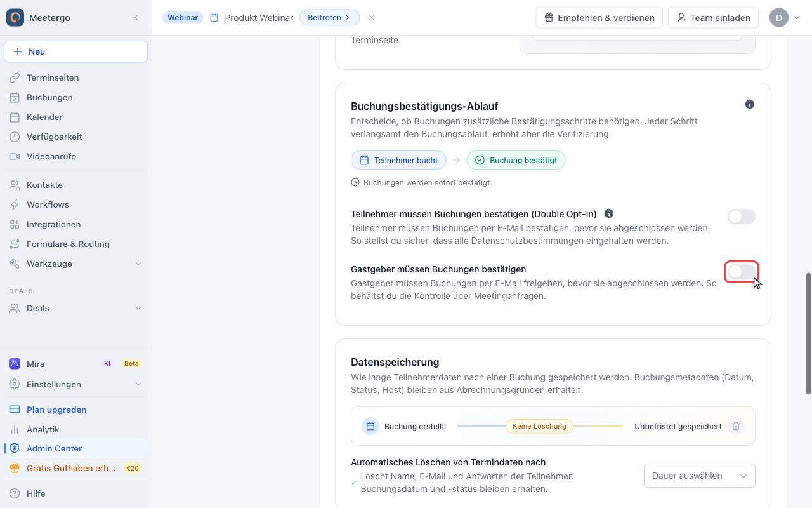Click the €20 credit badge
This screenshot has width=812, height=508.
coord(133,468)
